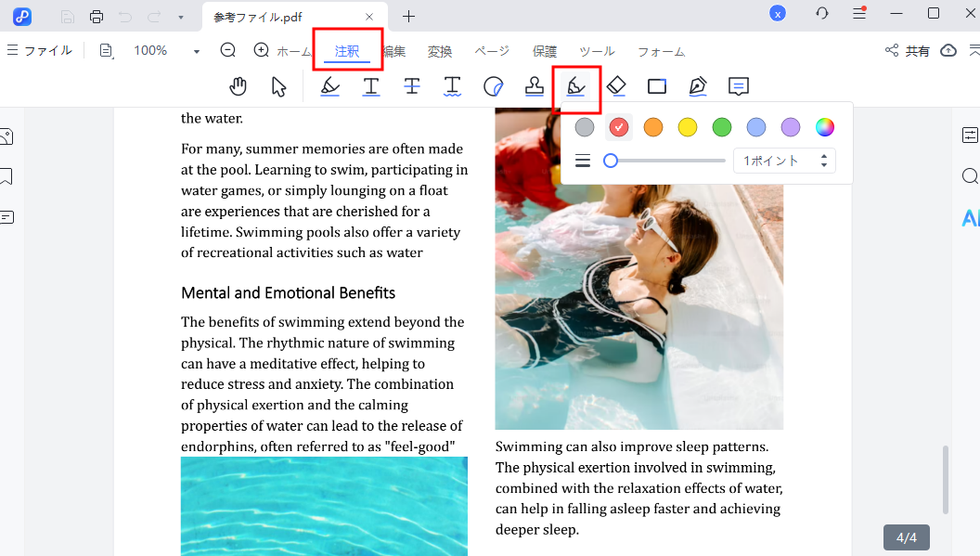Switch to the 編集 tab
980x556 pixels.
[393, 51]
